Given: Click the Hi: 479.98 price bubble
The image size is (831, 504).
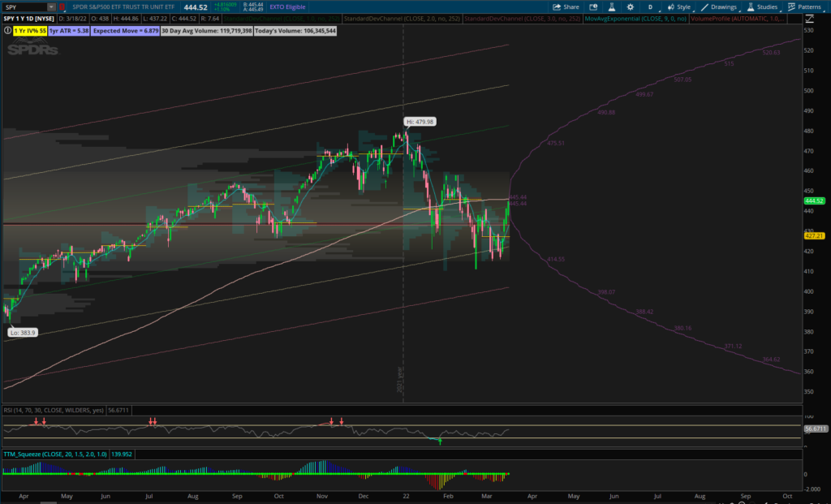Looking at the screenshot, I should 420,121.
